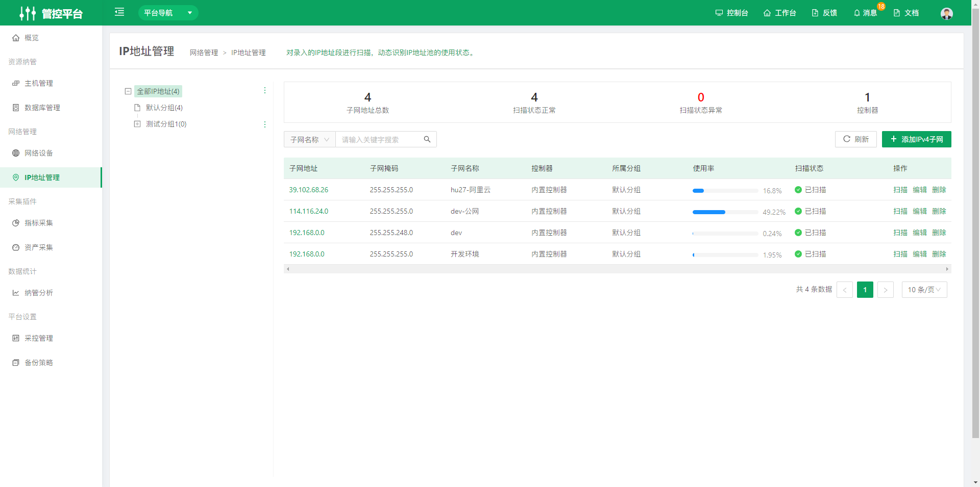Screen dimensions: 980x487
Task: Click 编辑 for hu27-阿里云 row
Action: click(x=920, y=190)
